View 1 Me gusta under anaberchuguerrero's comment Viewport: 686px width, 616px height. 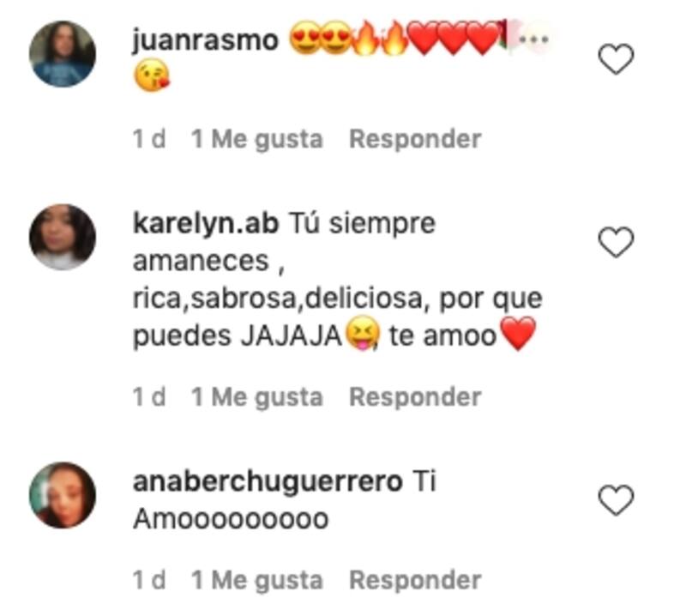pos(257,580)
